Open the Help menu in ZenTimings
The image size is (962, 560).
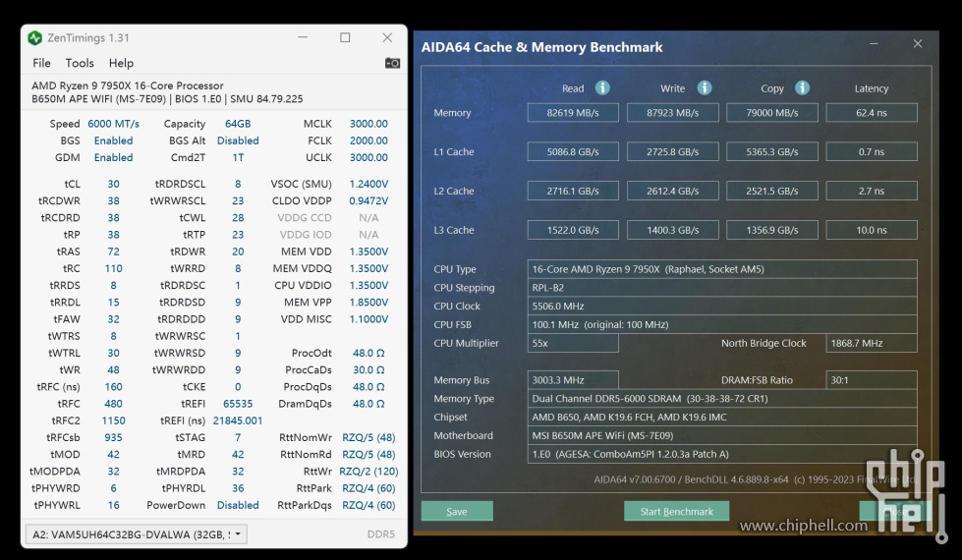pyautogui.click(x=121, y=63)
